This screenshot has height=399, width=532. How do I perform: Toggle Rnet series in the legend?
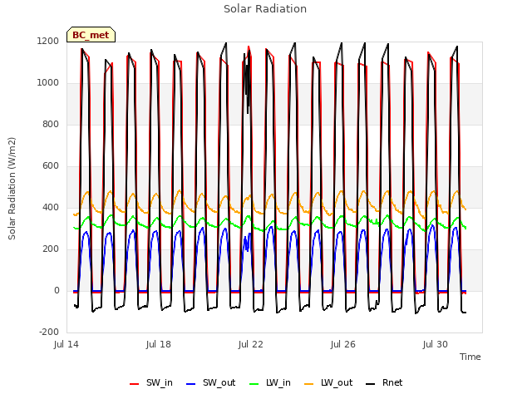[384, 383]
